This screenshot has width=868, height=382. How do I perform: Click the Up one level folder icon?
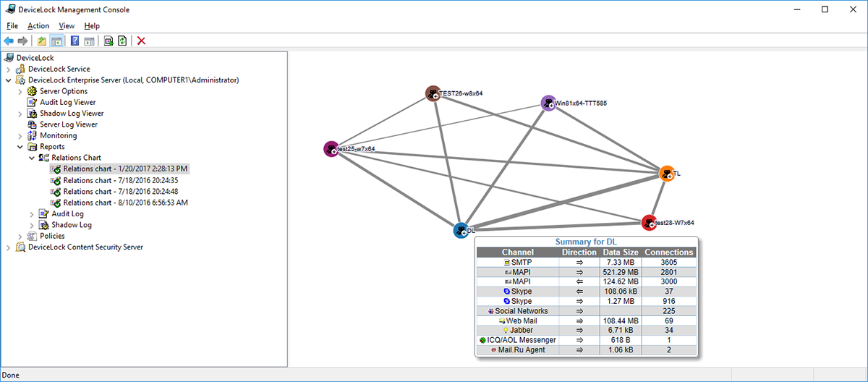[42, 41]
